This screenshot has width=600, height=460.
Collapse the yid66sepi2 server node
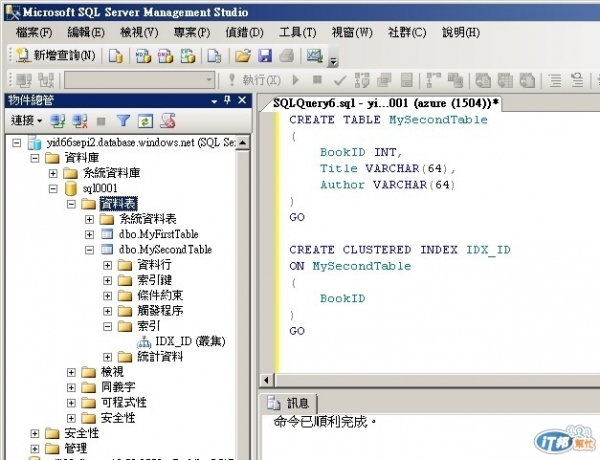point(16,143)
